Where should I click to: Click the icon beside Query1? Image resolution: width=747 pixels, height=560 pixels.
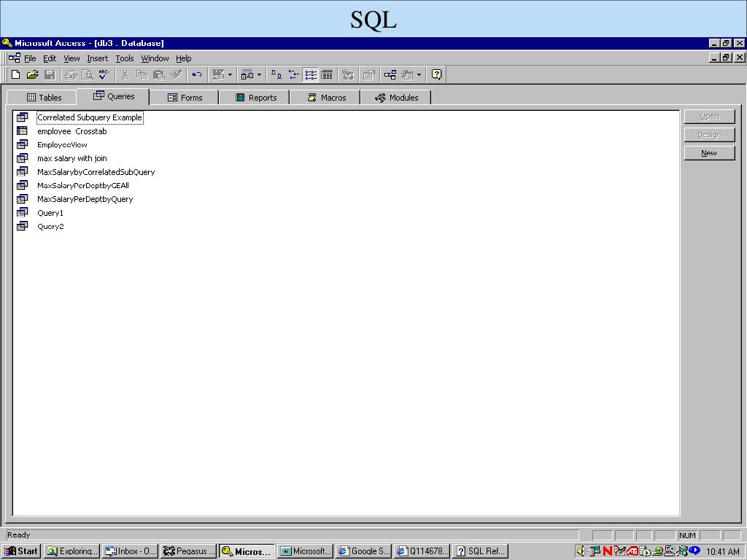23,212
